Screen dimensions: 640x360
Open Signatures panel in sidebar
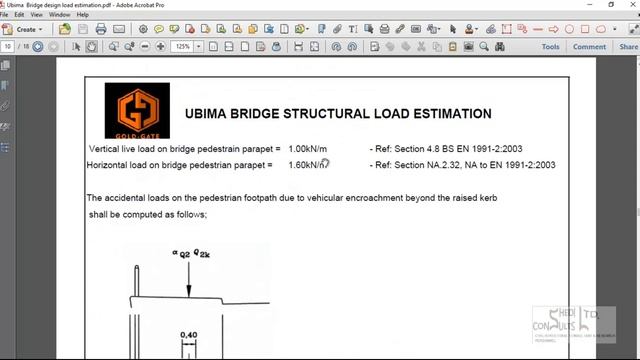coord(5,127)
